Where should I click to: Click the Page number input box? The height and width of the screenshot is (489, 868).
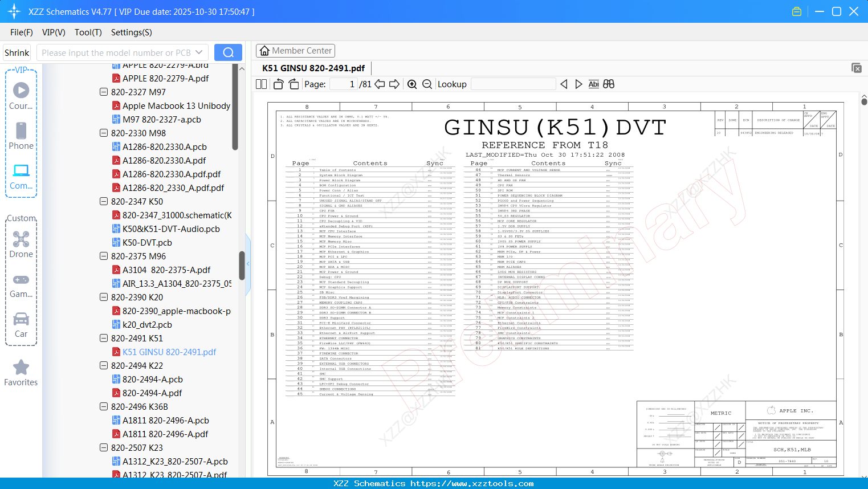coord(344,84)
